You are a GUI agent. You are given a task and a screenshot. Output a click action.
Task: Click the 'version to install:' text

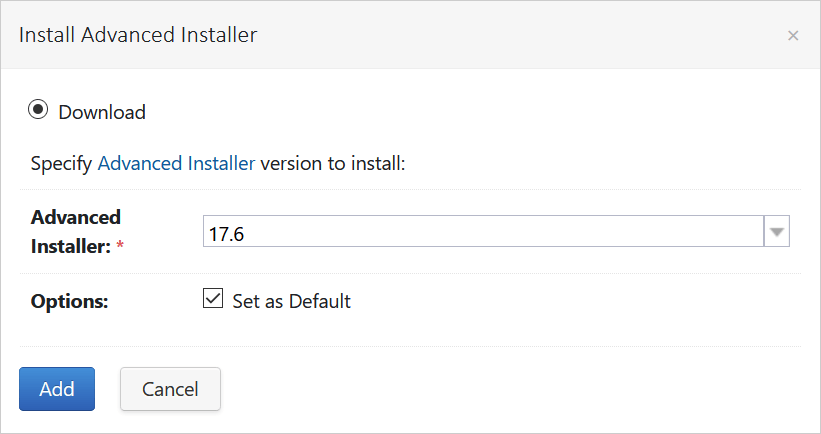(x=333, y=163)
